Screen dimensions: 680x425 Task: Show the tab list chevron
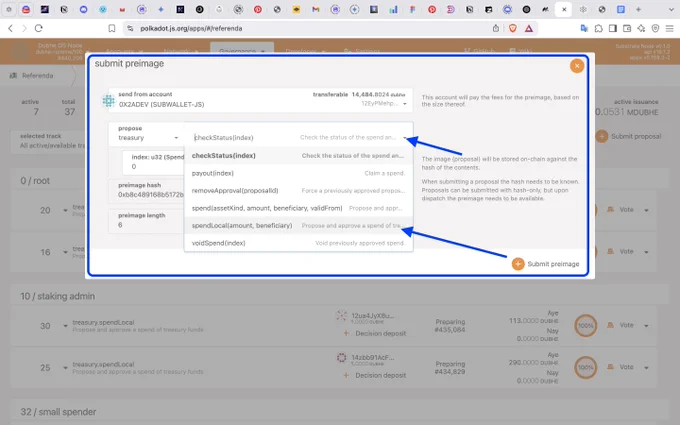click(x=670, y=9)
